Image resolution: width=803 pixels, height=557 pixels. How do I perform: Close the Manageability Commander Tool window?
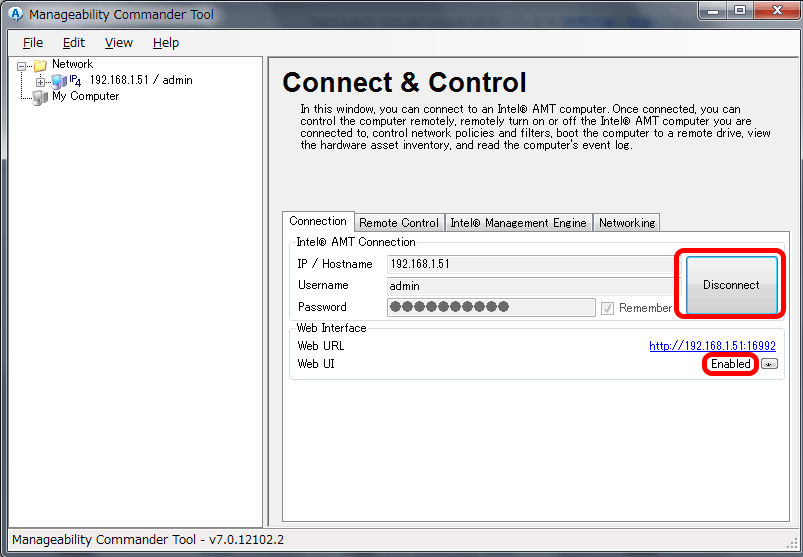[776, 11]
